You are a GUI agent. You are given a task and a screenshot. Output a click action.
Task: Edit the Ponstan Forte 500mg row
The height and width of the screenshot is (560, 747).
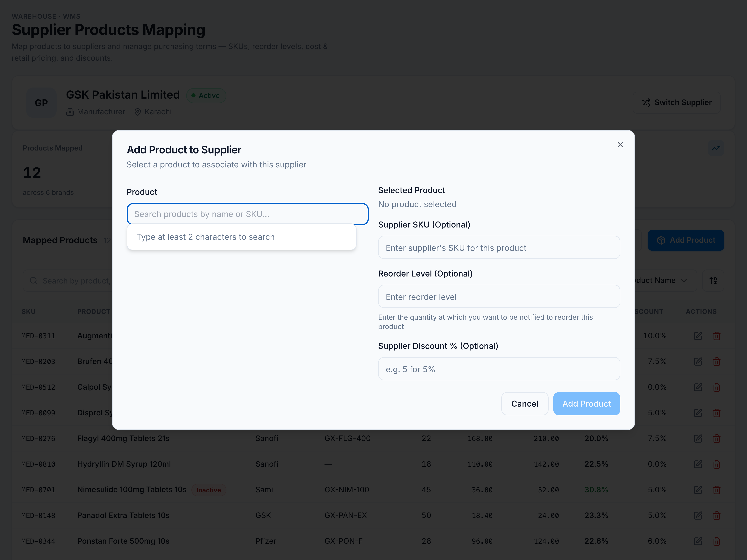698,541
